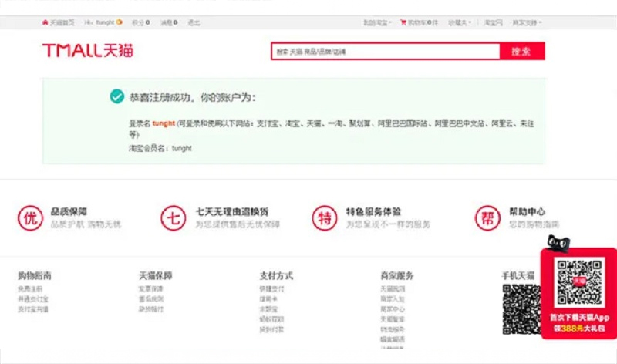Click 发票保障 footer link
Viewport: 617px width, 364px height.
click(x=150, y=289)
